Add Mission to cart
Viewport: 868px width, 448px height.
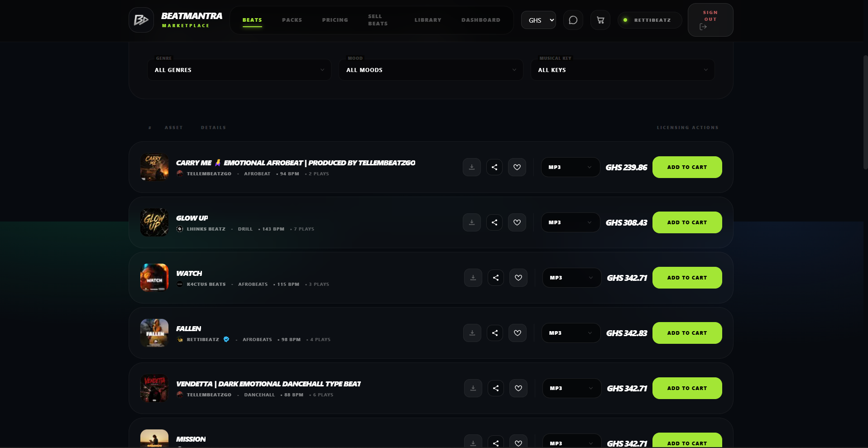(687, 441)
